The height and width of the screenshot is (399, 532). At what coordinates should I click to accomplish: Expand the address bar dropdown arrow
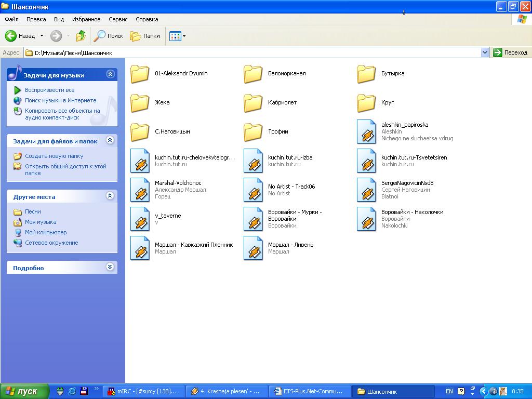(x=485, y=52)
